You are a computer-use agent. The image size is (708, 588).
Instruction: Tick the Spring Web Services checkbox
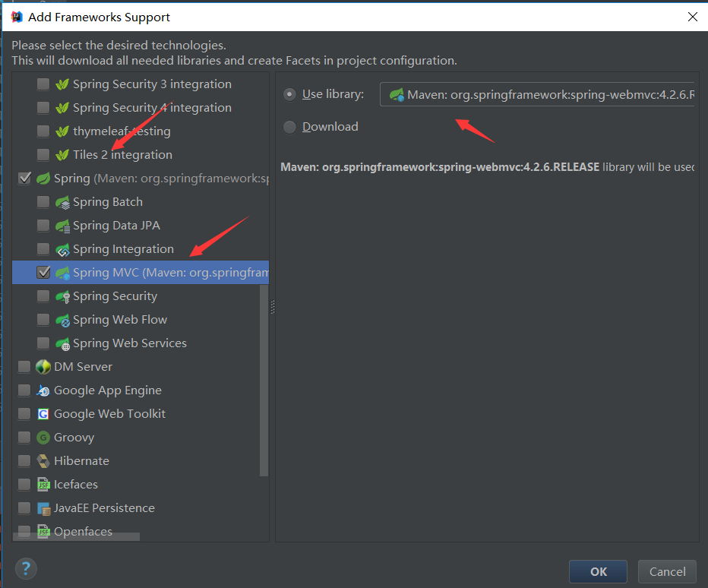(43, 343)
